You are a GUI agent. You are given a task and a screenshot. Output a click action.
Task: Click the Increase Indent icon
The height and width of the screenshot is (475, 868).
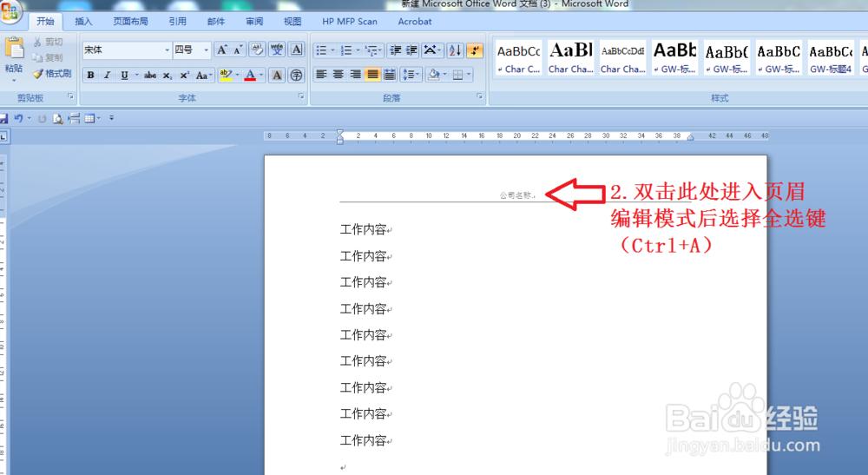(411, 51)
